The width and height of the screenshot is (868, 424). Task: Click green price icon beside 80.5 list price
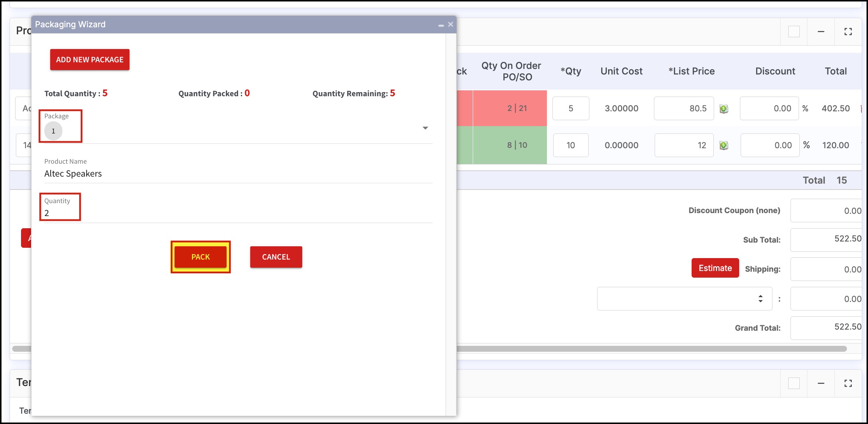click(724, 109)
